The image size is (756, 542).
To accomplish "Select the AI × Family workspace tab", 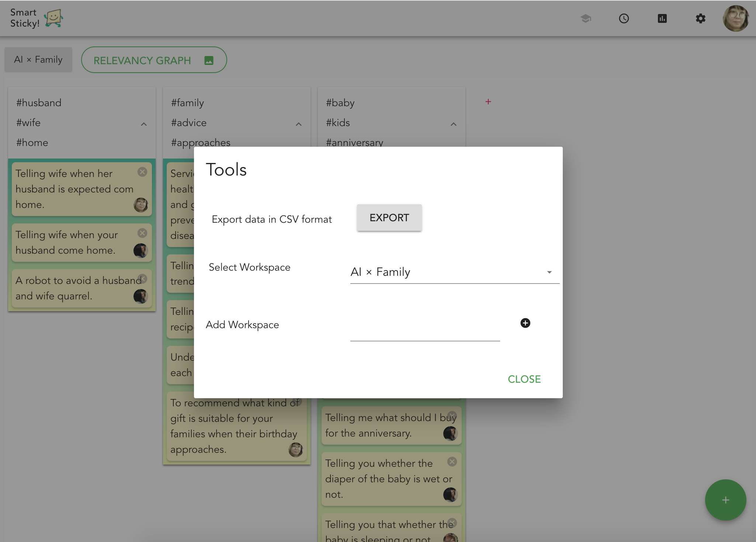I will pos(38,60).
